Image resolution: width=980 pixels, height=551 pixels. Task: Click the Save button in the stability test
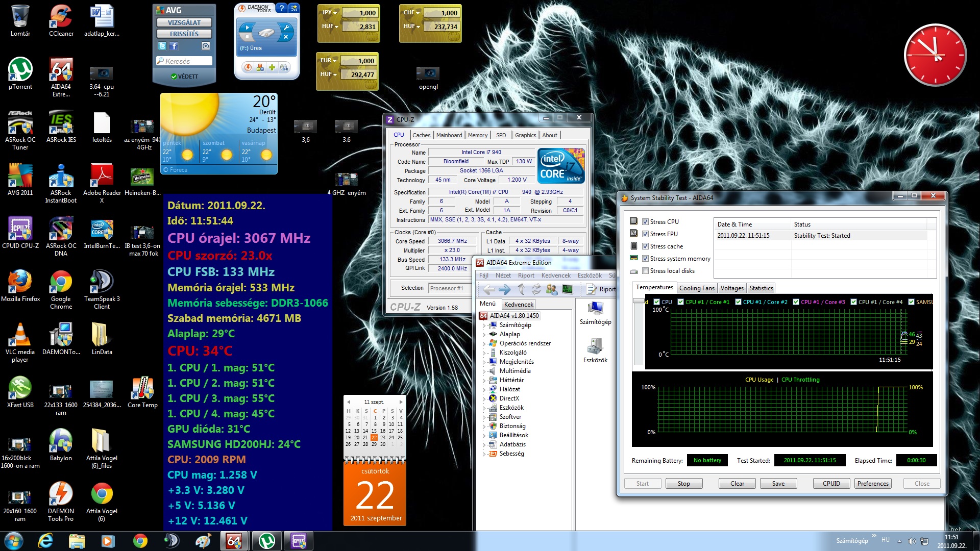[778, 484]
